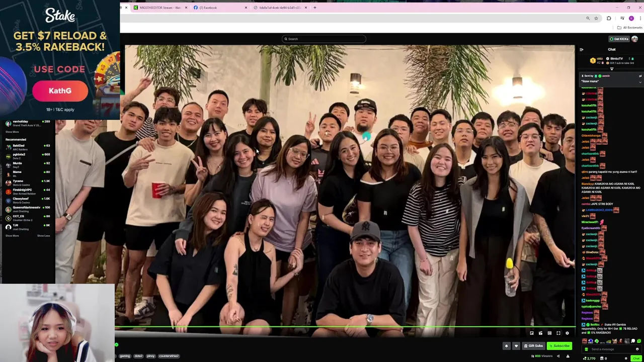Open vanholiday channel in sidebar

tap(28, 123)
